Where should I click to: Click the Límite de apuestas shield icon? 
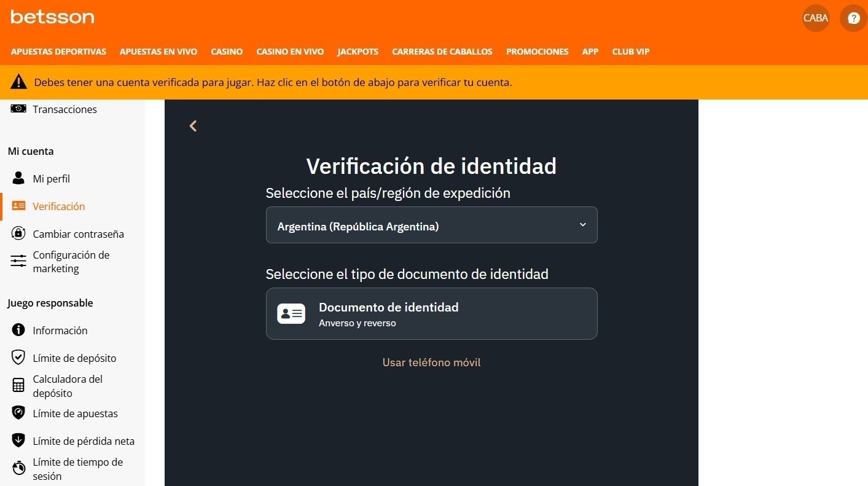pos(18,412)
